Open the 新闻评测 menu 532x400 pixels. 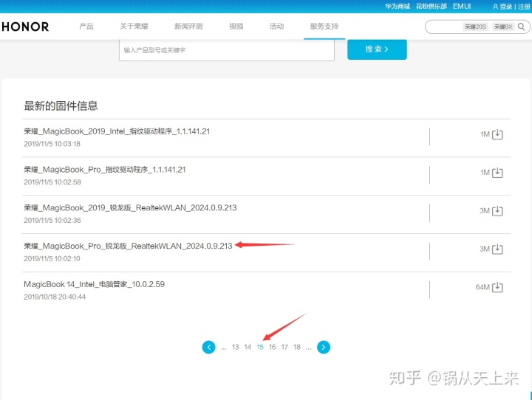pyautogui.click(x=188, y=26)
